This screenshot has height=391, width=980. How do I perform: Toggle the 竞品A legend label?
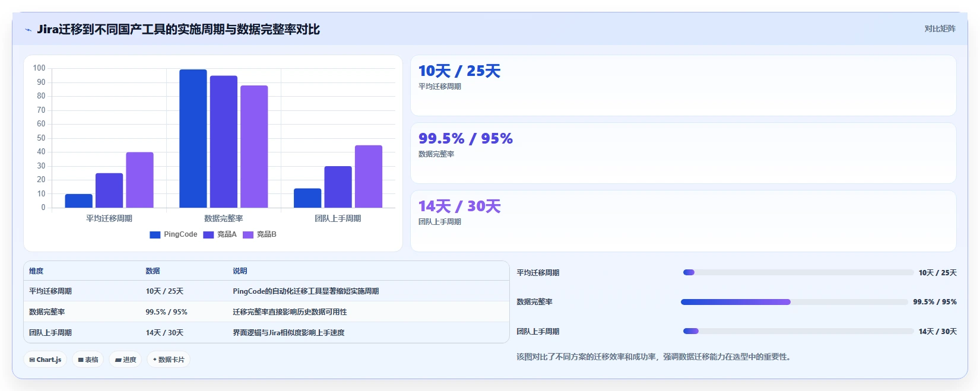pyautogui.click(x=227, y=234)
